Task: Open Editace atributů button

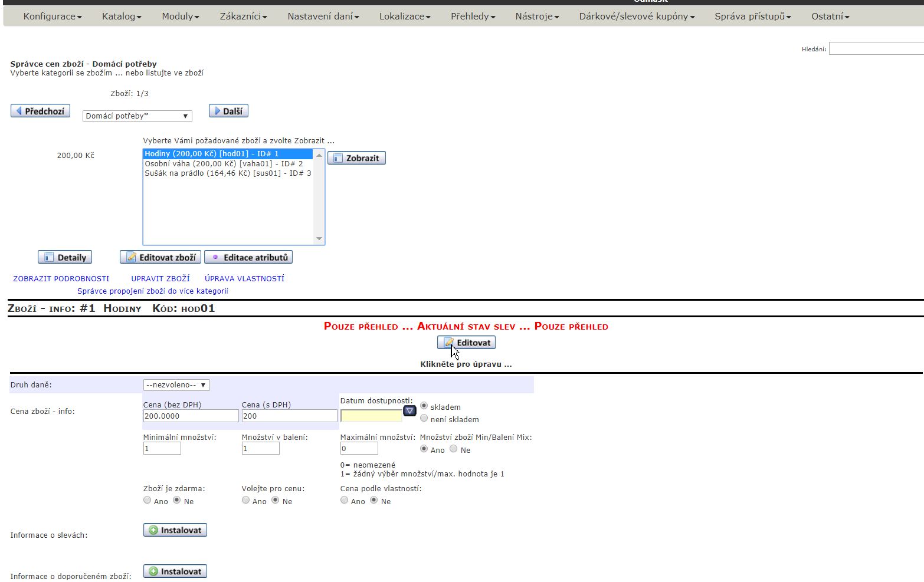Action: tap(248, 258)
